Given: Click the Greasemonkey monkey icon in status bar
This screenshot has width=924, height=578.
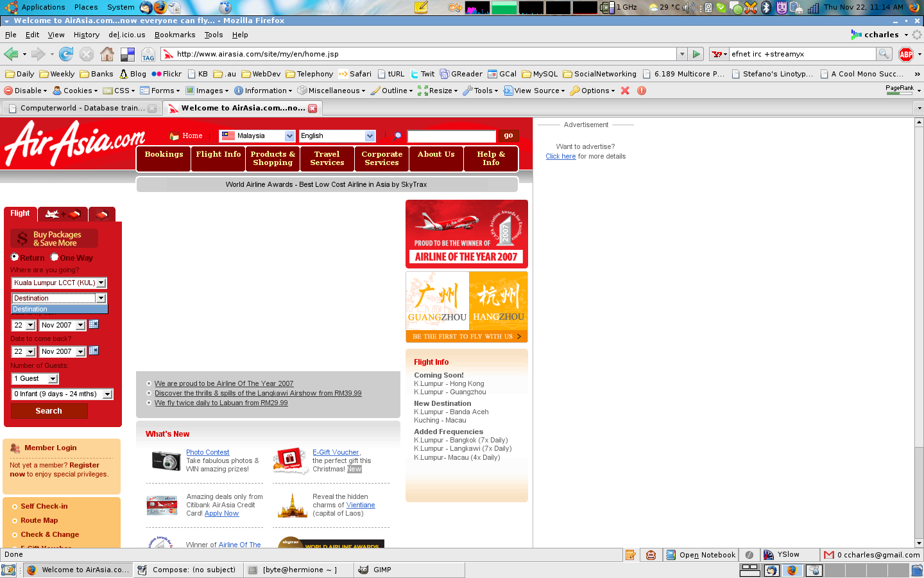Looking at the screenshot, I should point(651,555).
